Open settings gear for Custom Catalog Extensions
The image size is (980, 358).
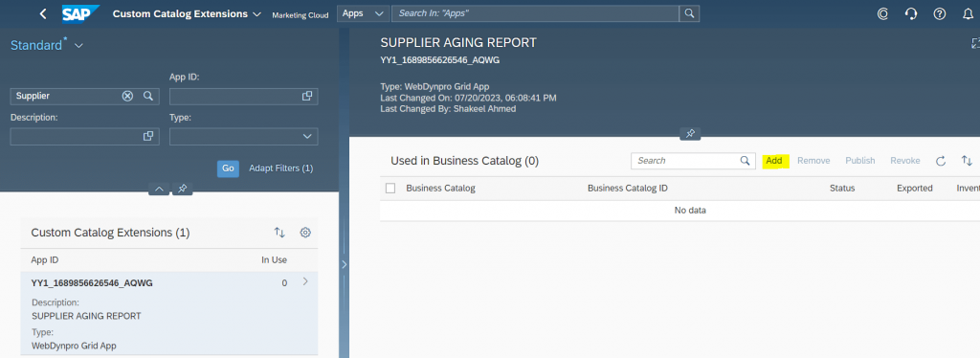pos(305,233)
